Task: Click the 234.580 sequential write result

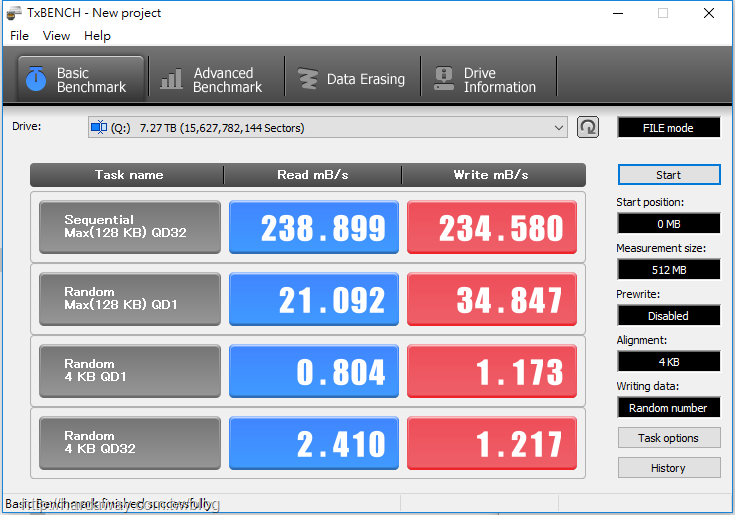Action: point(492,227)
